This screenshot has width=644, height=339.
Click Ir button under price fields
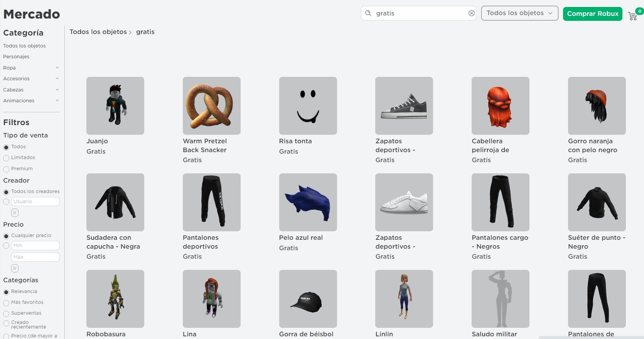[15, 268]
